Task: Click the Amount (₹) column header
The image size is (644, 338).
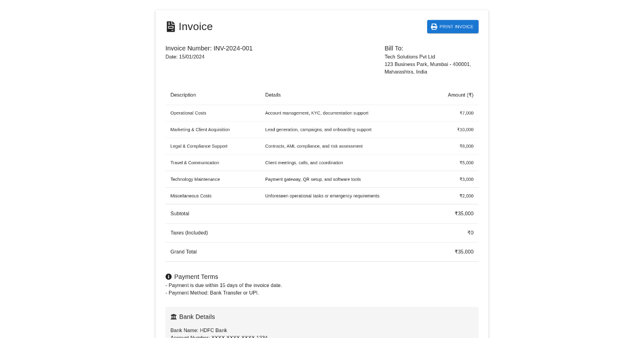Action: (460, 95)
